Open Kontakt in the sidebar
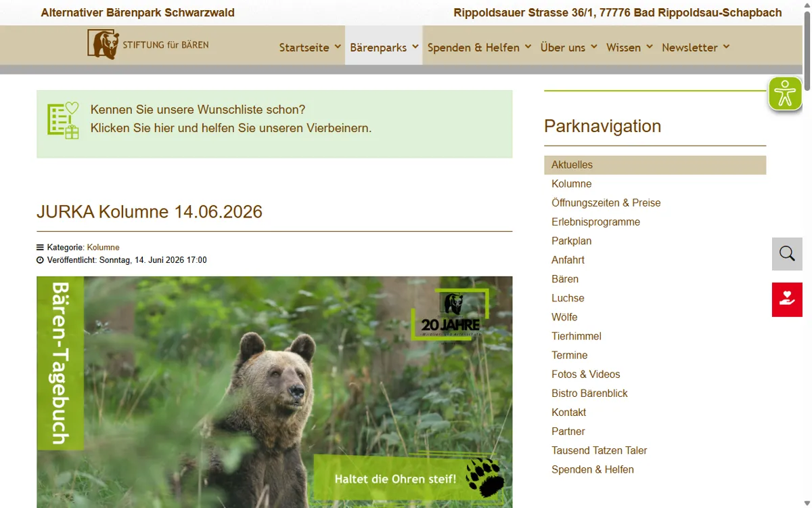The image size is (812, 508). [569, 411]
